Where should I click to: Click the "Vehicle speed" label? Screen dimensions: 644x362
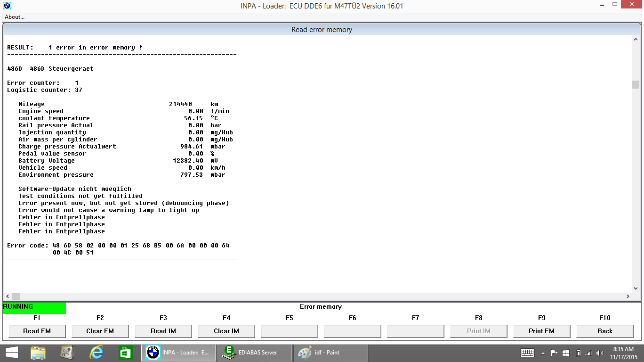click(43, 168)
